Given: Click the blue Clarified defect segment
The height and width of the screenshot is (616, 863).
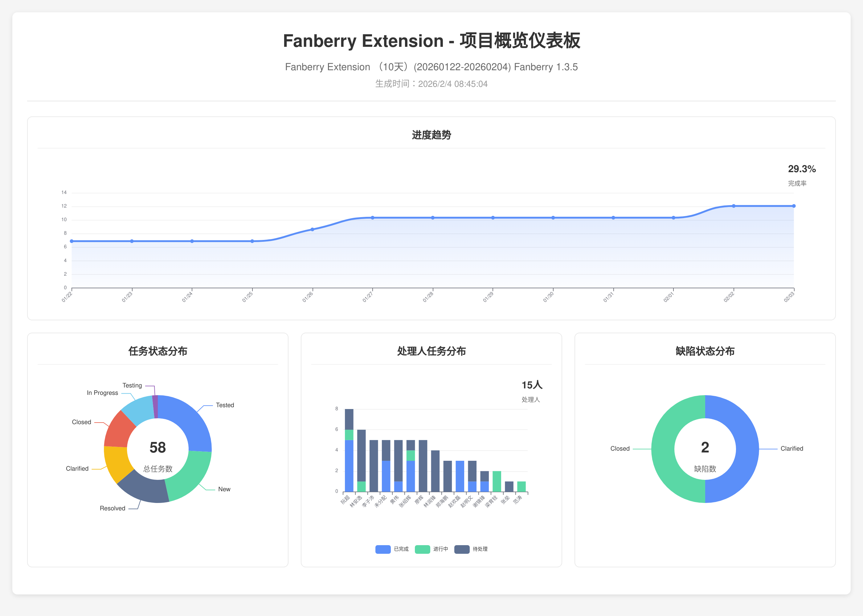Looking at the screenshot, I should (747, 449).
